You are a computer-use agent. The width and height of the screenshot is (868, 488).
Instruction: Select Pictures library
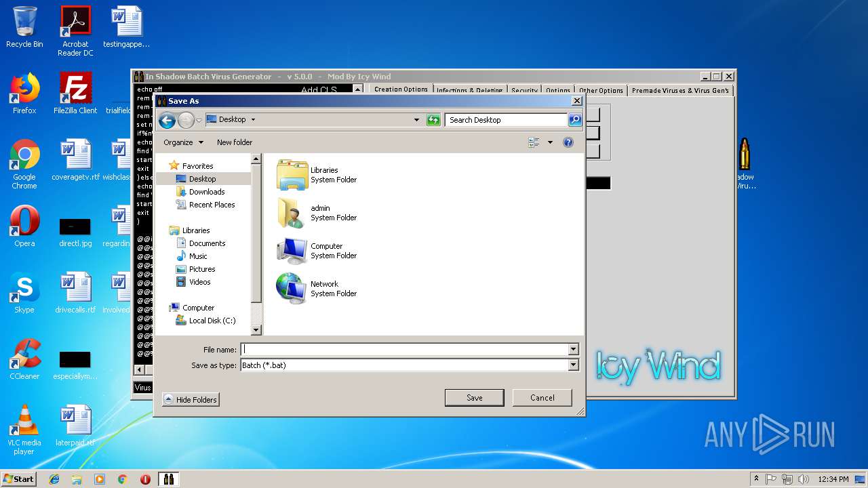(202, 269)
